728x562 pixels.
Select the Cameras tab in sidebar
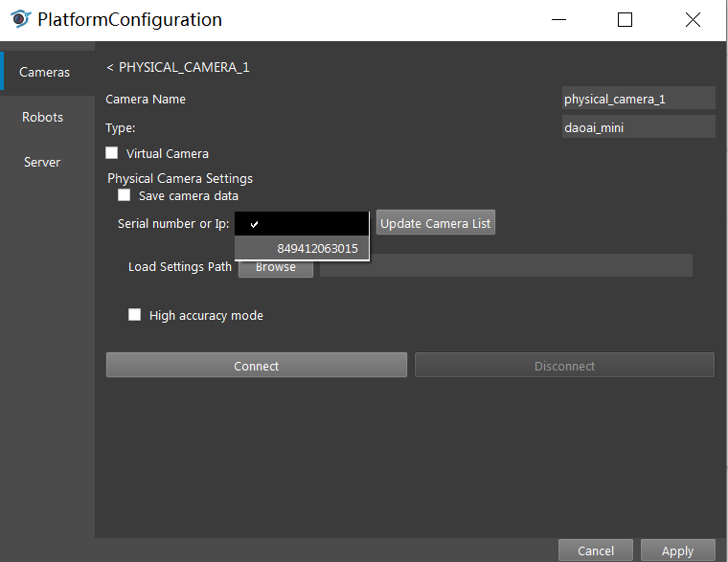pyautogui.click(x=45, y=72)
